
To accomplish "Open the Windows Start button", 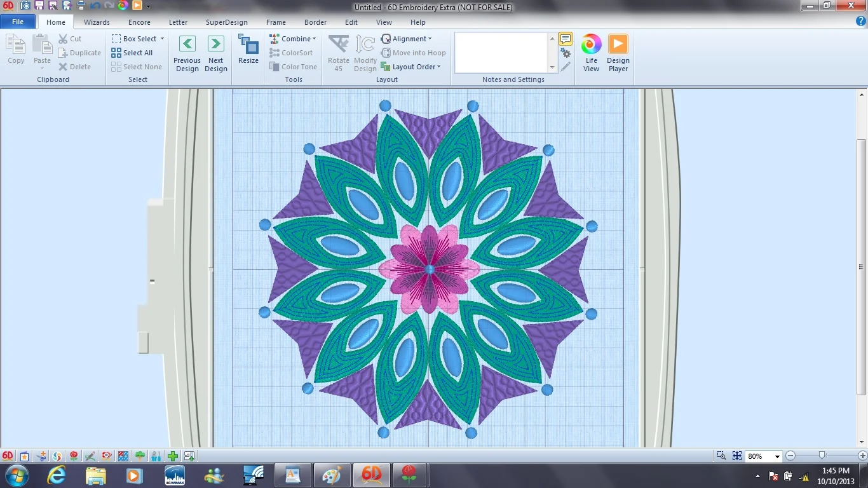I will tap(16, 475).
